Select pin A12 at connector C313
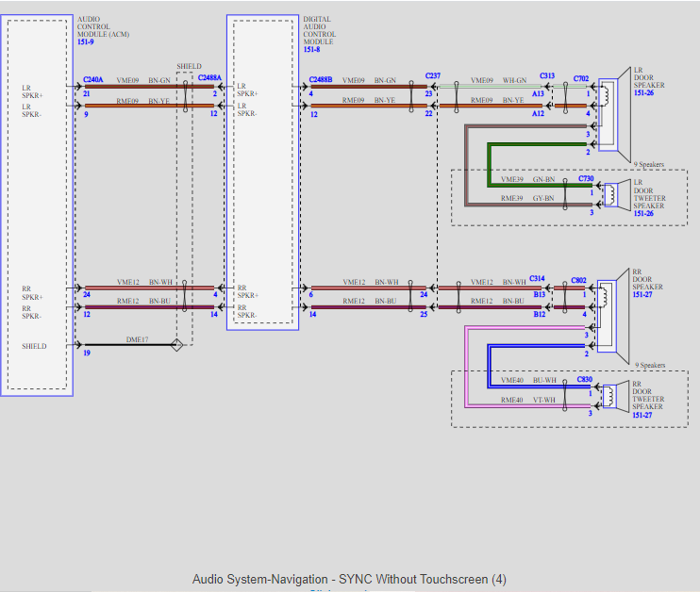 tap(538, 113)
